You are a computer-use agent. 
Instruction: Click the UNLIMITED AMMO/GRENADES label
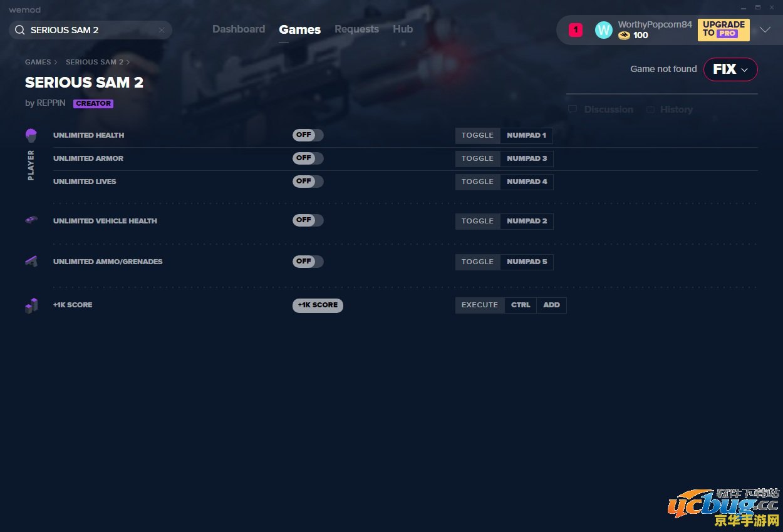(108, 262)
